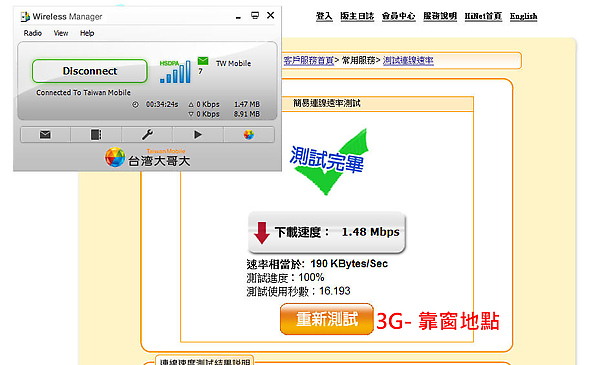Click the Wireless Manager title bar icon

25,16
